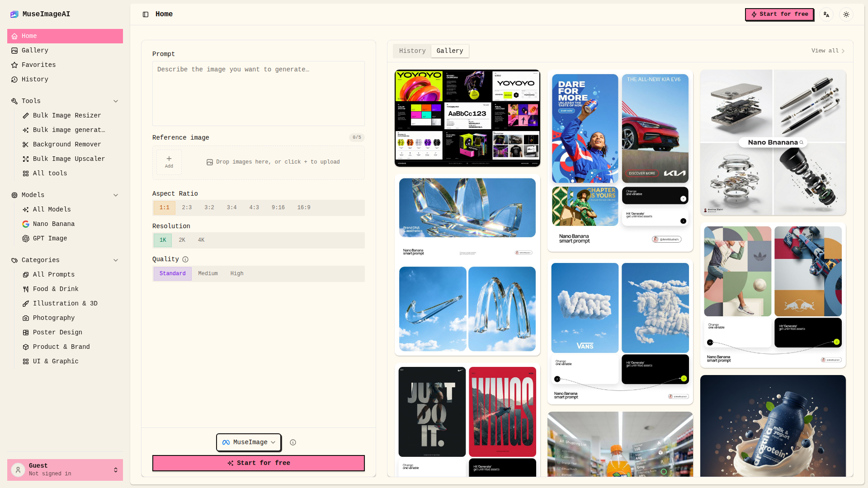The height and width of the screenshot is (488, 868).
Task: Select 3:4 aspect ratio option
Action: pyautogui.click(x=231, y=208)
